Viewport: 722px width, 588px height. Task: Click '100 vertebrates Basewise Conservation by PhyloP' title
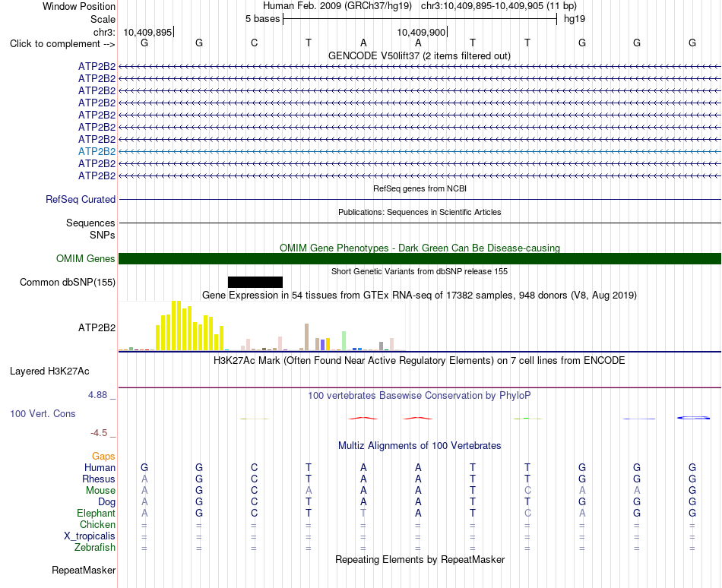point(419,395)
